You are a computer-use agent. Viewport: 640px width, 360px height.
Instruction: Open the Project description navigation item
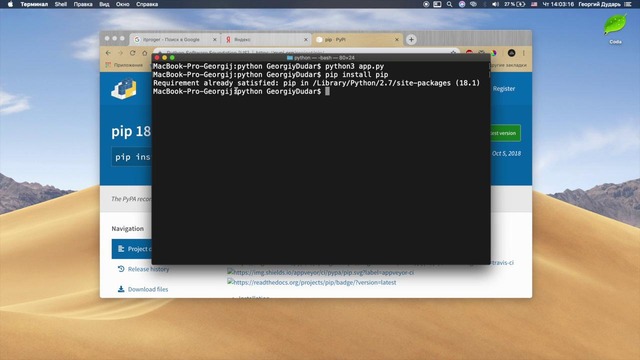tap(132, 249)
